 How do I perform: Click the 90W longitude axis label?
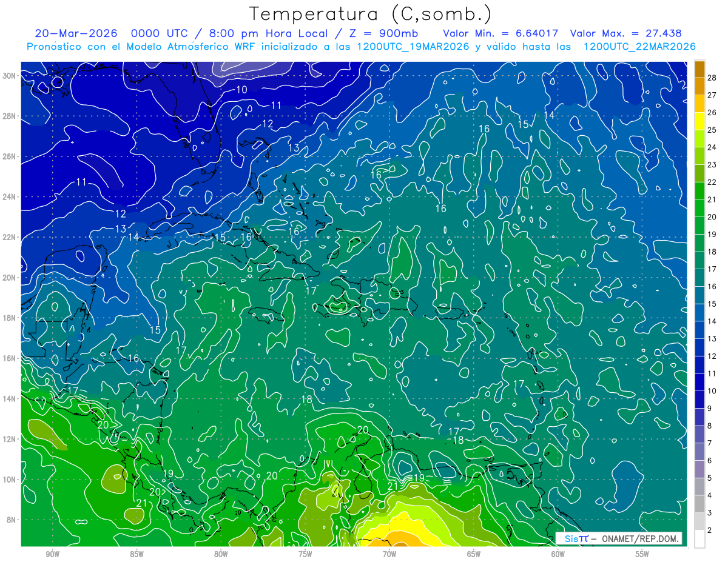pyautogui.click(x=53, y=554)
